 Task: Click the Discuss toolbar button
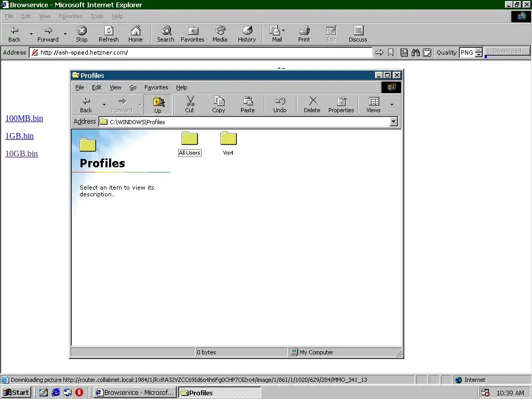pyautogui.click(x=357, y=34)
